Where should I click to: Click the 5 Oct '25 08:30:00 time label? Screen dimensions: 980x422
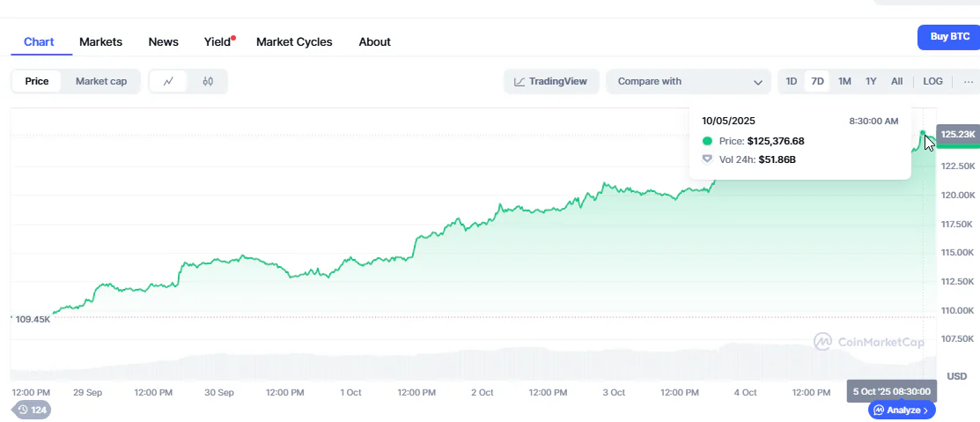pyautogui.click(x=890, y=391)
